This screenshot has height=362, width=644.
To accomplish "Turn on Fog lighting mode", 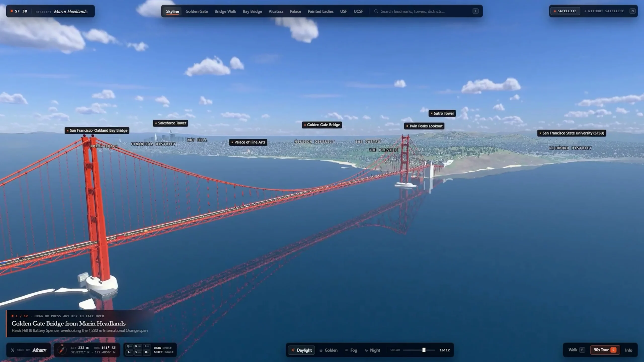I will coord(351,350).
